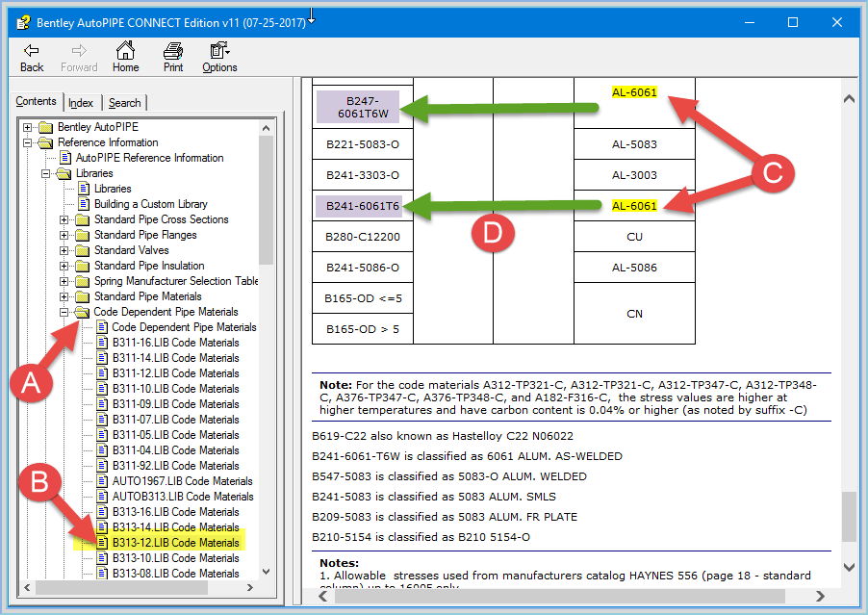The image size is (868, 615).
Task: Open AUTOB313.LIB Code Materials topic
Action: point(183,497)
